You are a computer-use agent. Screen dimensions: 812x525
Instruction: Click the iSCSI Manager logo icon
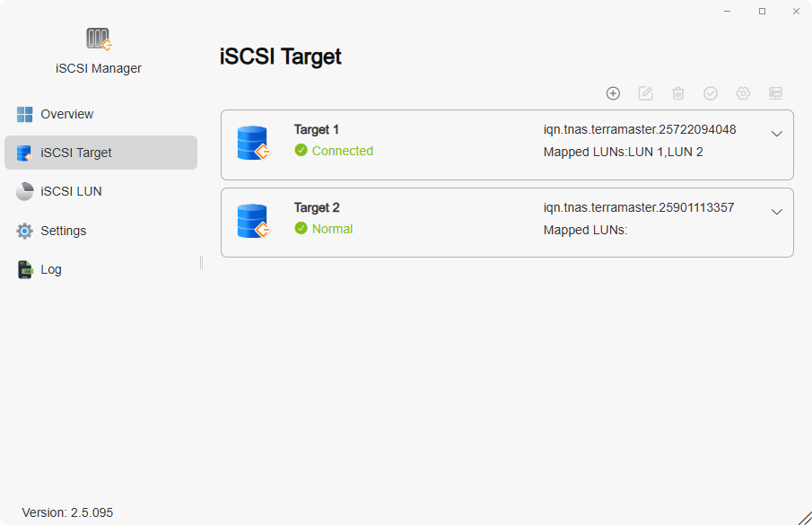(x=97, y=39)
